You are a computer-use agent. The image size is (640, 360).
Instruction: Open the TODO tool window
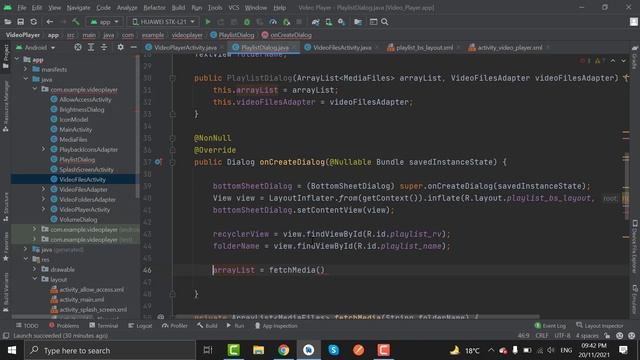pos(27,326)
